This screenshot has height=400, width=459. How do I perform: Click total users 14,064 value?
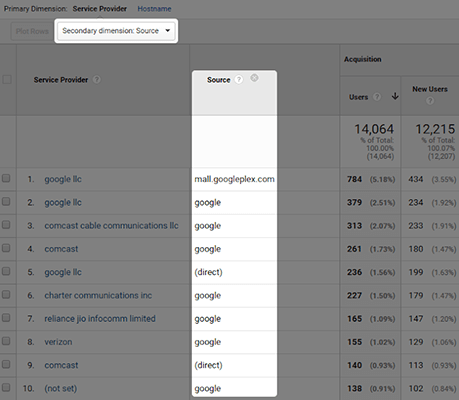(x=374, y=129)
